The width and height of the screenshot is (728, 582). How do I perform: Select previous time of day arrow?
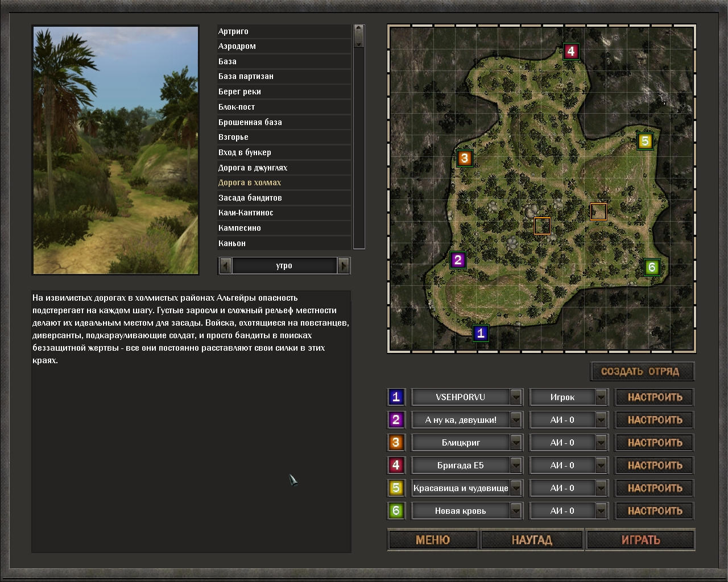[226, 265]
